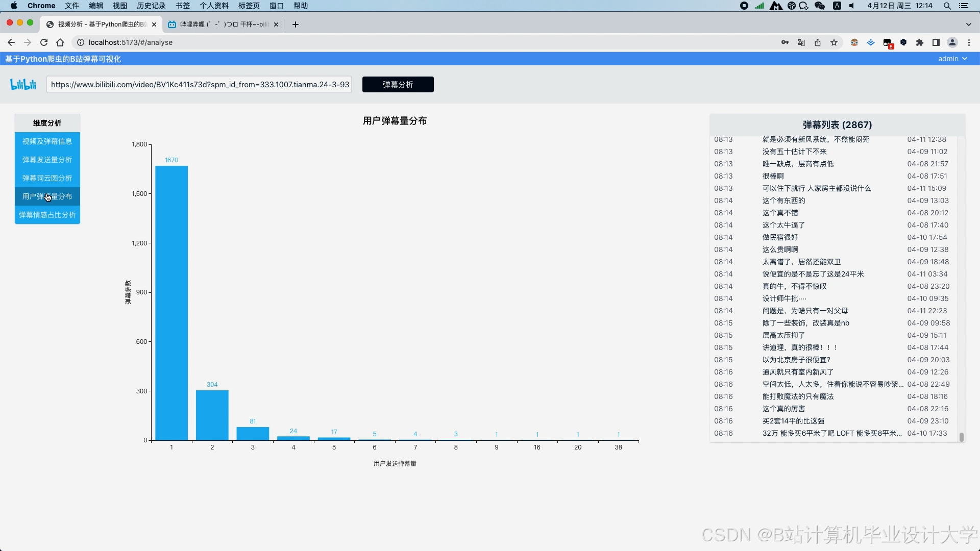Click the share page icon

818,42
